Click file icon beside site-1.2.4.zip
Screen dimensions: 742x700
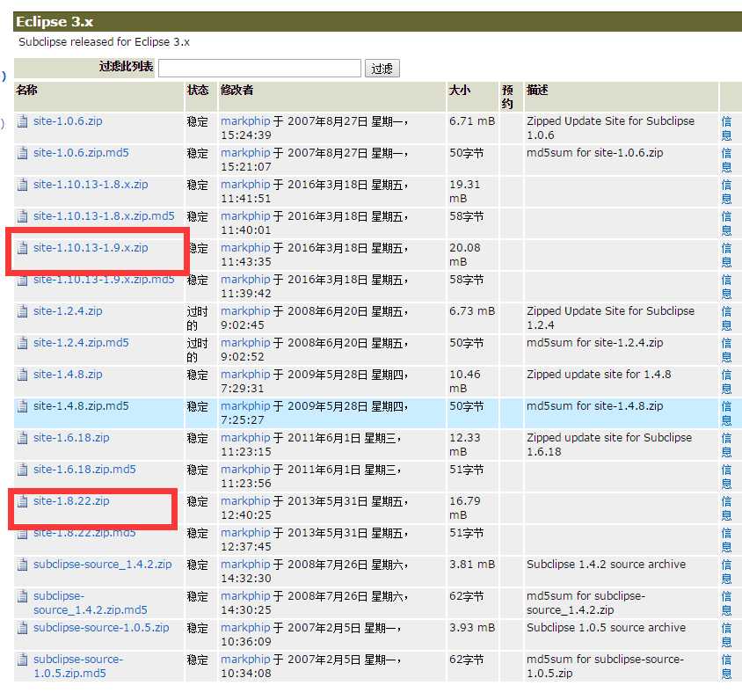(22, 312)
